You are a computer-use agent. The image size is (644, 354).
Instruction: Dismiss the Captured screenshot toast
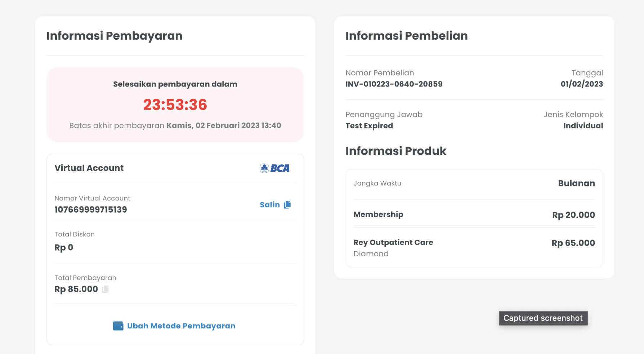click(543, 318)
